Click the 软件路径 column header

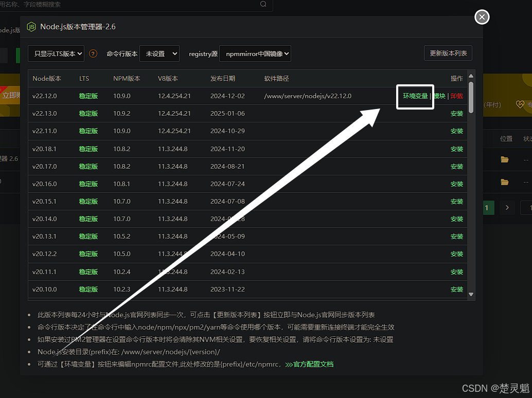pos(276,79)
